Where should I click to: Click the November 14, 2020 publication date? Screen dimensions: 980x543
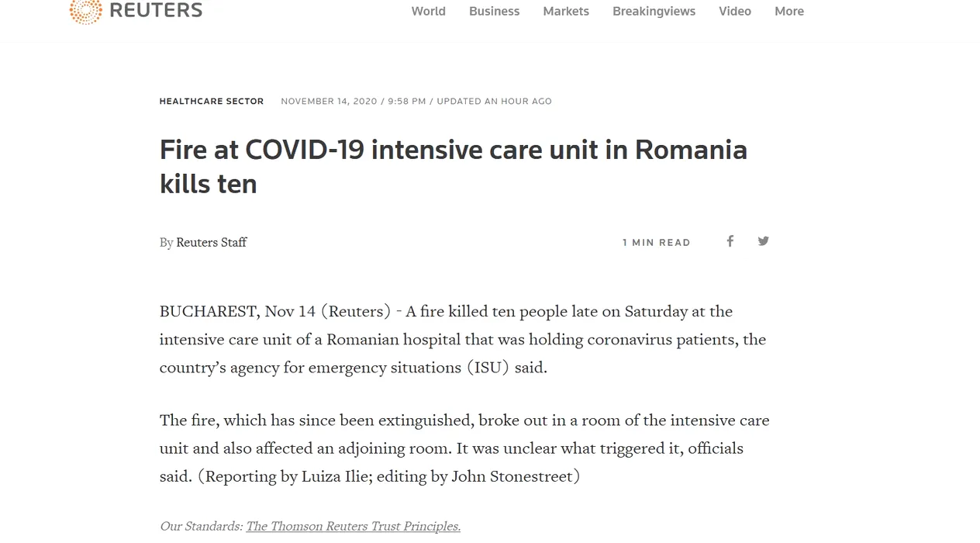[x=329, y=101]
